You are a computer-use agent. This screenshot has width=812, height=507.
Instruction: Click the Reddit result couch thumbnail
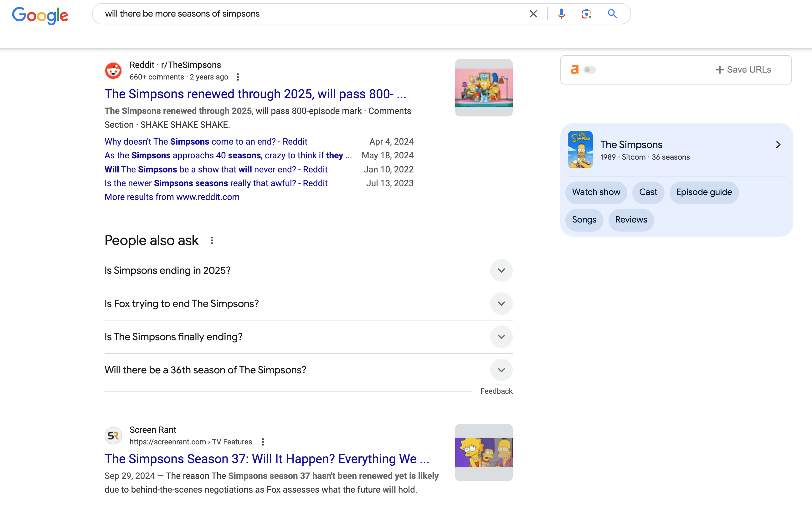point(483,88)
